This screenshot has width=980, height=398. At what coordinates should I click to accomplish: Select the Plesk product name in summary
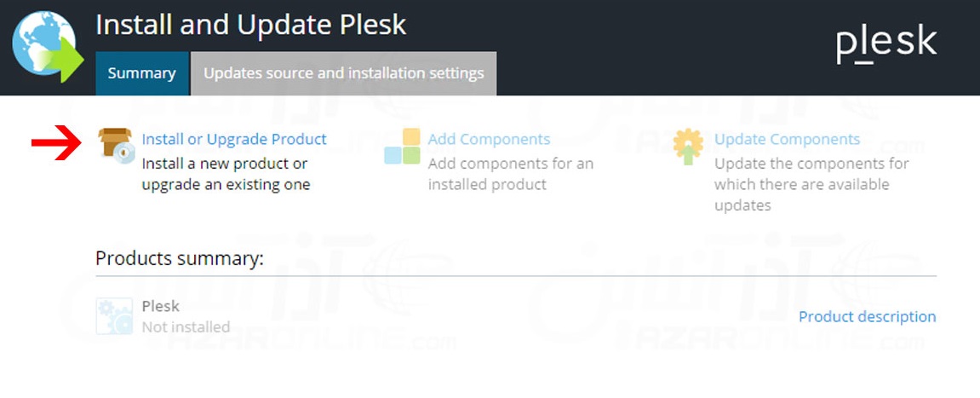coord(161,306)
